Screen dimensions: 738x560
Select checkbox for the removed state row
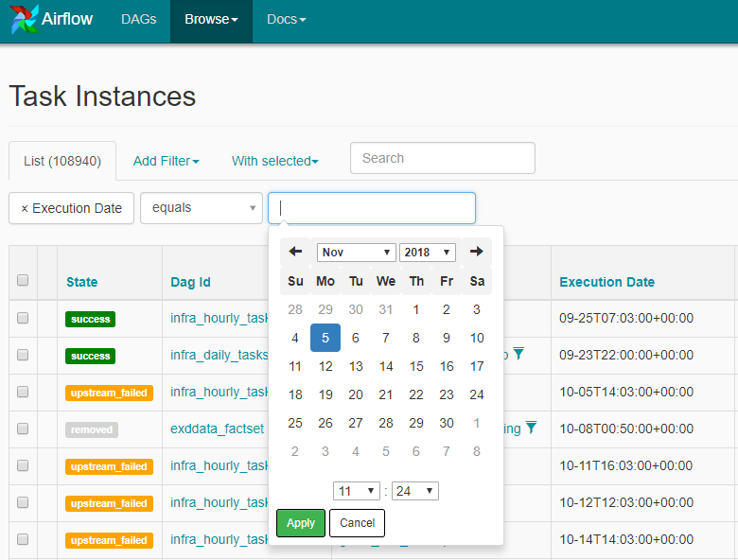23,429
